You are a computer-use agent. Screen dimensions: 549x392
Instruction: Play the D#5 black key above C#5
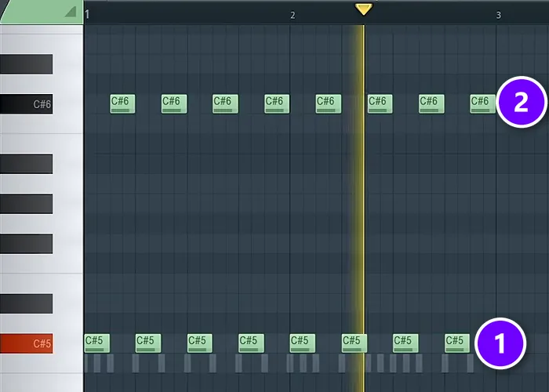[x=26, y=303]
